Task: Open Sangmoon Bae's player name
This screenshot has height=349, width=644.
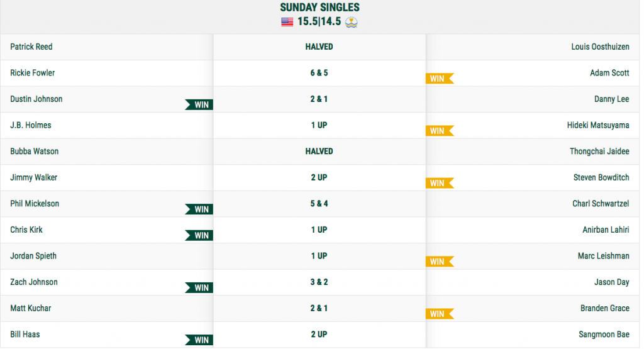Action: pos(604,335)
